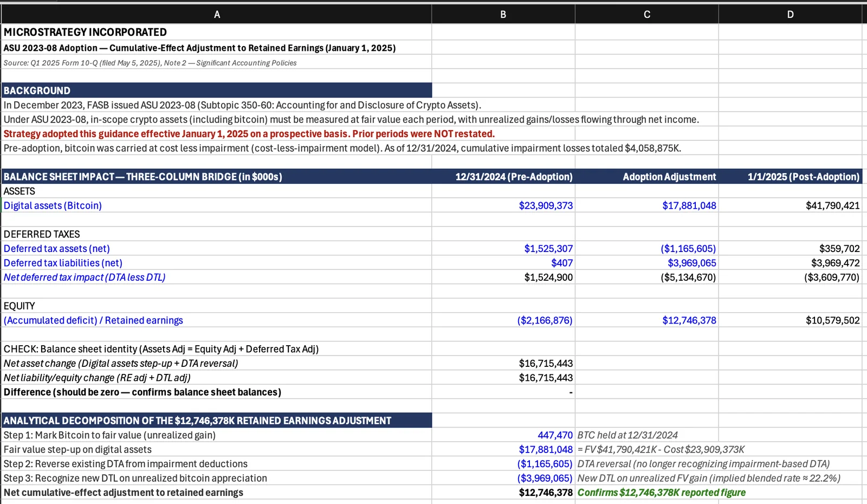
Task: Click the $3,969,065 adjustment cell for Deferred tax liabilities
Action: pos(647,263)
